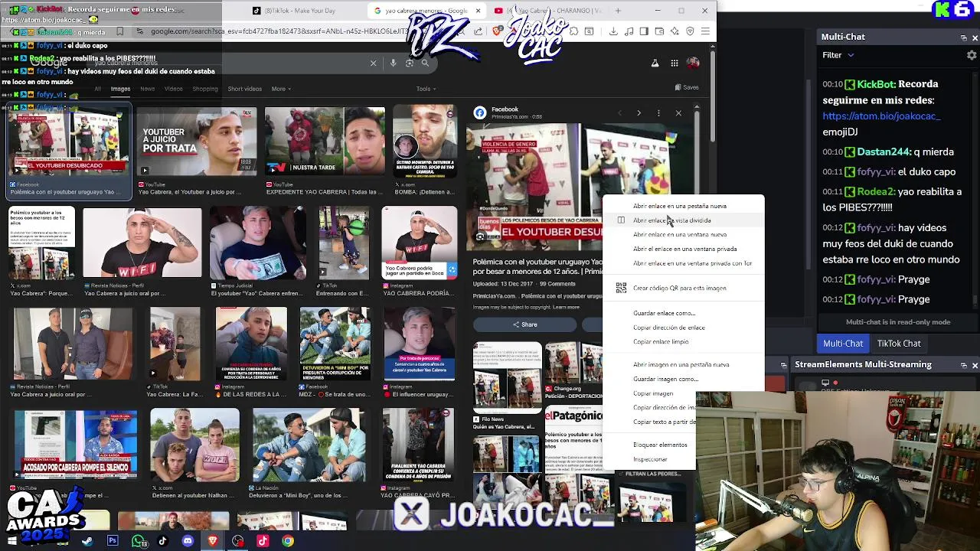Choose Abrir enlace en una ventana nueva
980x551 pixels.
684,235
